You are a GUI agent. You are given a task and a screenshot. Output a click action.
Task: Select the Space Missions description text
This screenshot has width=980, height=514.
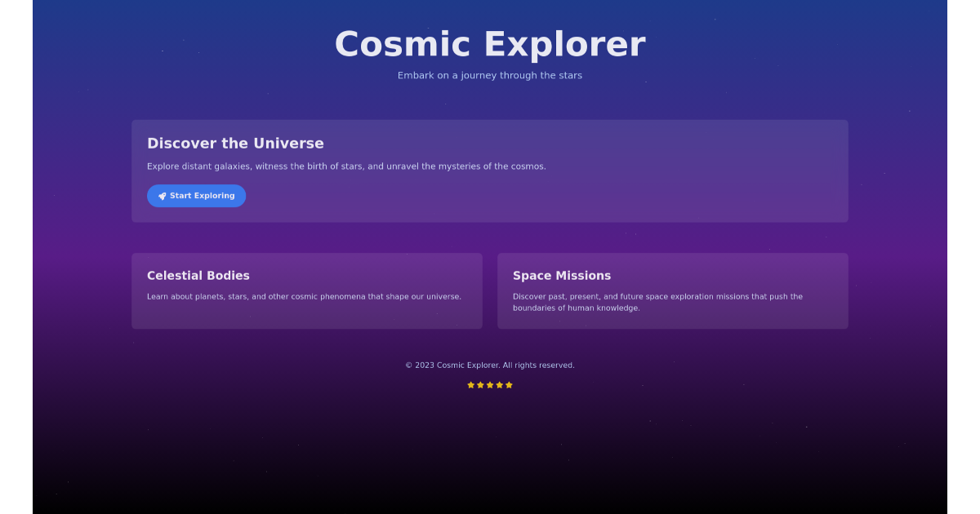pyautogui.click(x=657, y=302)
